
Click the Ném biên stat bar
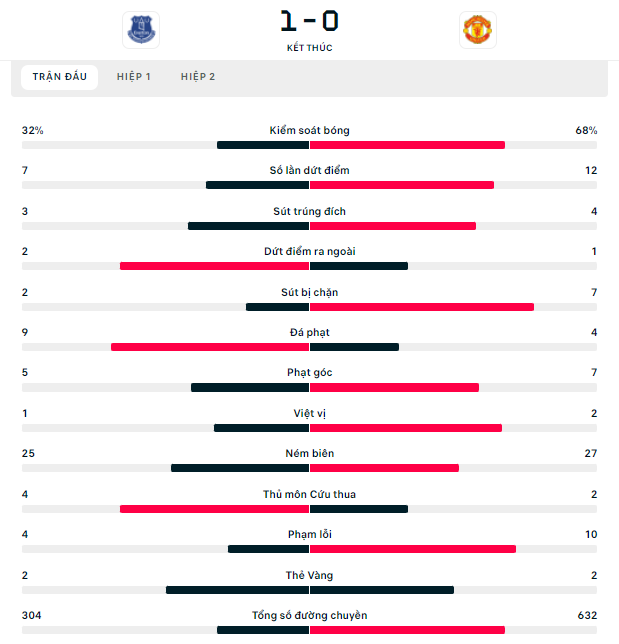click(309, 468)
